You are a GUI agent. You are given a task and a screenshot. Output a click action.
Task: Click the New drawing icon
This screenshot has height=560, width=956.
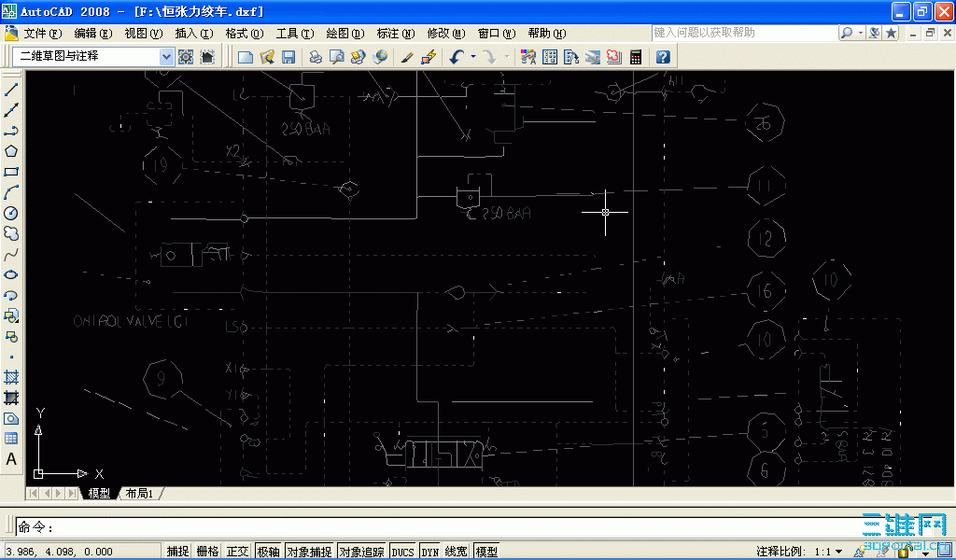(246, 57)
